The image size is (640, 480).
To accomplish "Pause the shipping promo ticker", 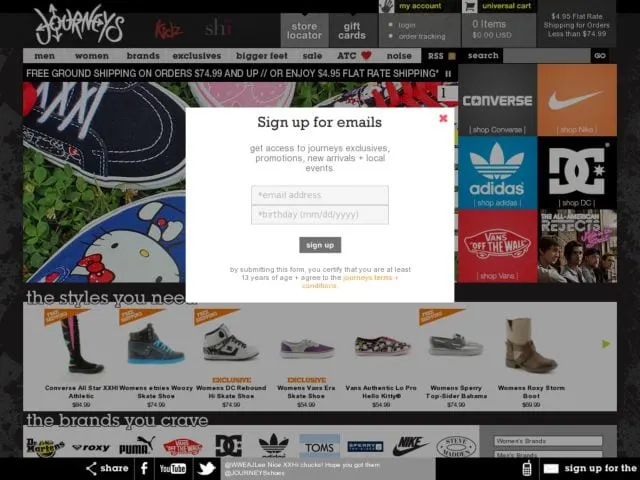I will pyautogui.click(x=448, y=74).
